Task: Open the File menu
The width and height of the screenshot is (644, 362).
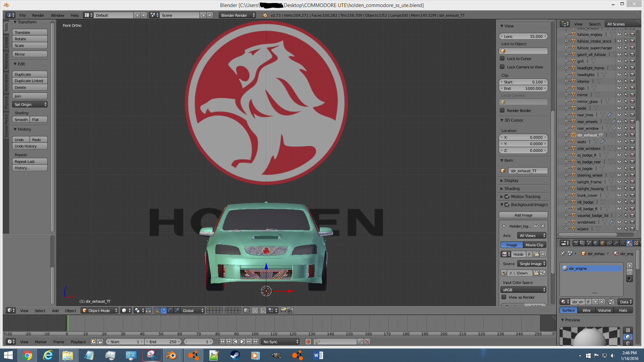Action: (22, 15)
